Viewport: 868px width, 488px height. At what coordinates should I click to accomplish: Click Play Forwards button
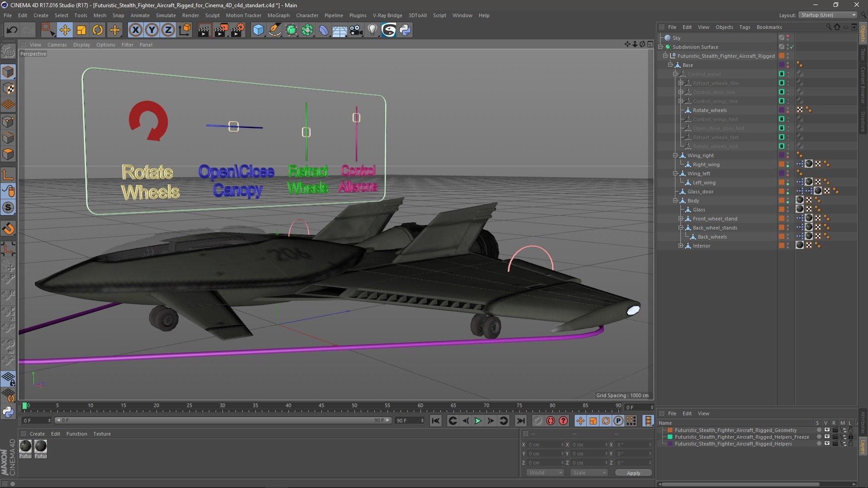point(478,421)
